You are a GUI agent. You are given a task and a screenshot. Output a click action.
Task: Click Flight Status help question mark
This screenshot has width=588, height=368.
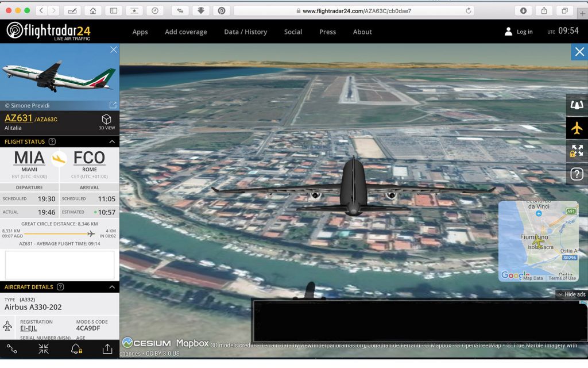(x=52, y=141)
